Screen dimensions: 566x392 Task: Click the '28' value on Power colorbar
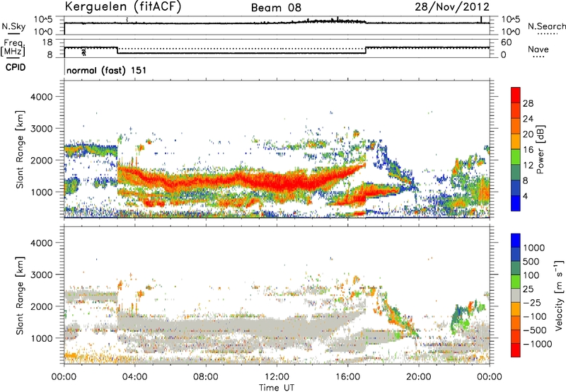(528, 103)
